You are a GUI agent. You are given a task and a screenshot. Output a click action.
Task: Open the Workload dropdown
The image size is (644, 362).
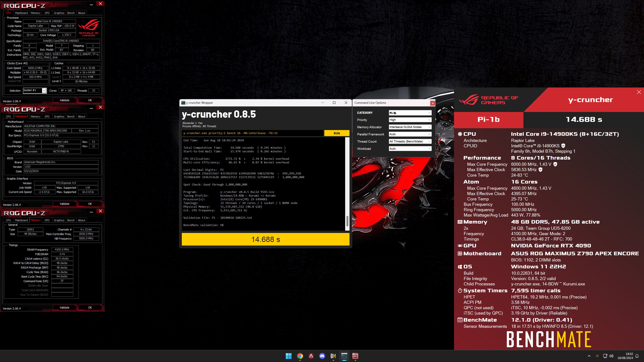[x=410, y=149]
